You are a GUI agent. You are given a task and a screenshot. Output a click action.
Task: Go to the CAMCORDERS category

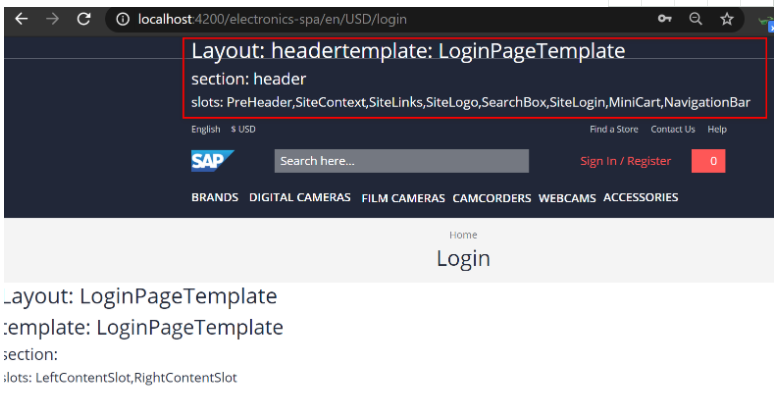click(x=492, y=199)
